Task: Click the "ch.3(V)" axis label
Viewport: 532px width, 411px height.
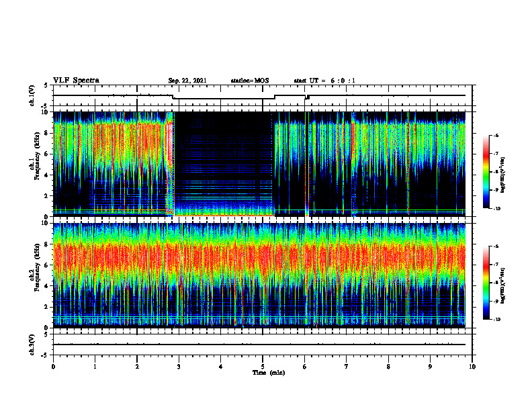Action: tap(32, 345)
